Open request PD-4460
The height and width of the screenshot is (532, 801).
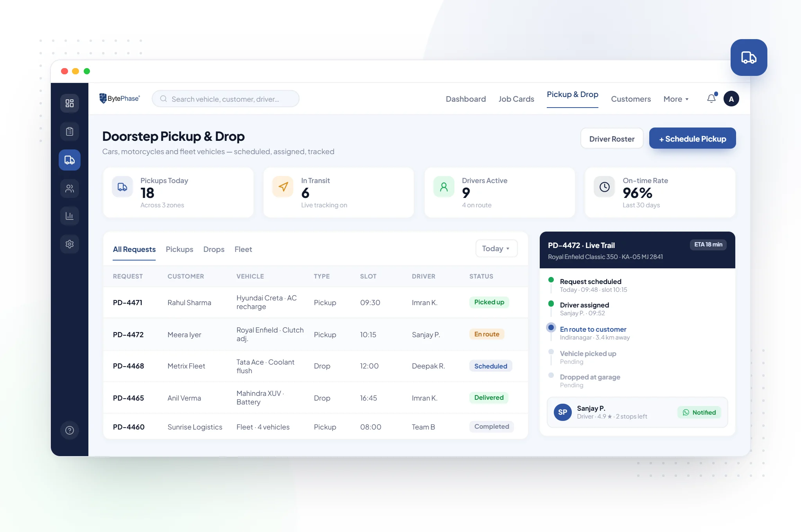click(129, 427)
